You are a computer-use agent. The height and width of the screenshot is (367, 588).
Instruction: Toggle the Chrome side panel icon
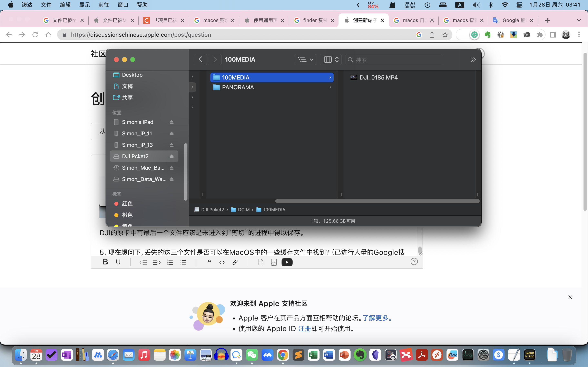tap(553, 35)
